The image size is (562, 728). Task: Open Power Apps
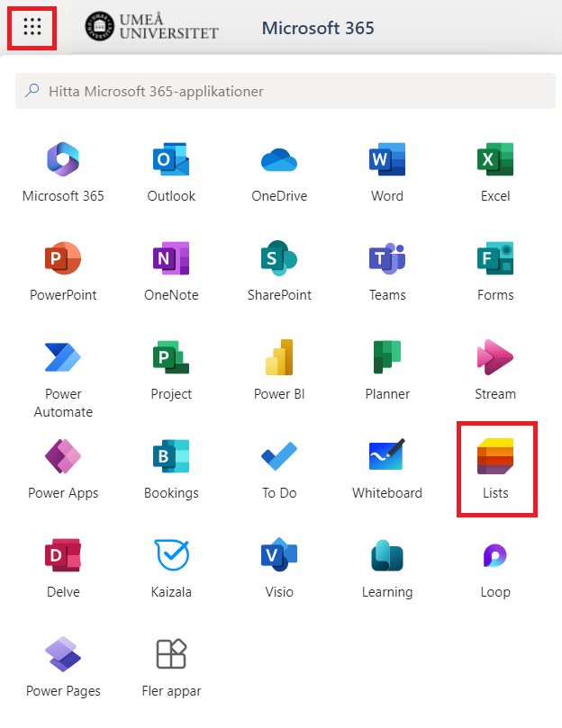pos(63,456)
